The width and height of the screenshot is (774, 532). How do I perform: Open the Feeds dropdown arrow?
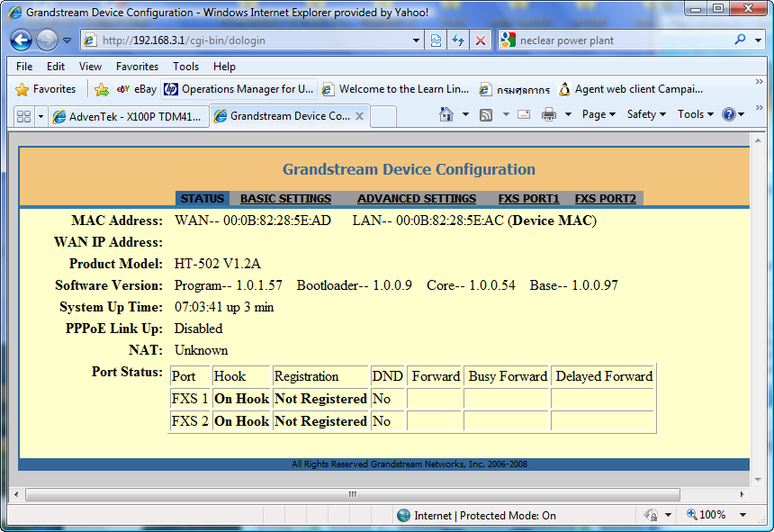click(506, 114)
